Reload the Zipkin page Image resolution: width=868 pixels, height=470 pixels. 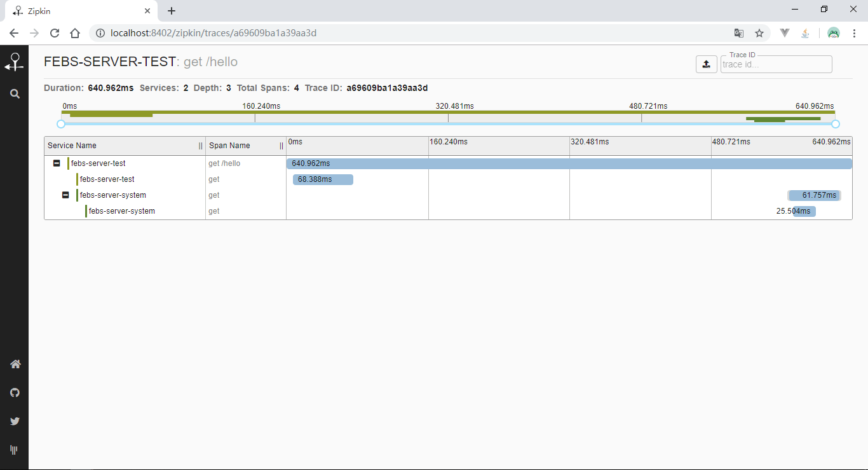coord(55,33)
